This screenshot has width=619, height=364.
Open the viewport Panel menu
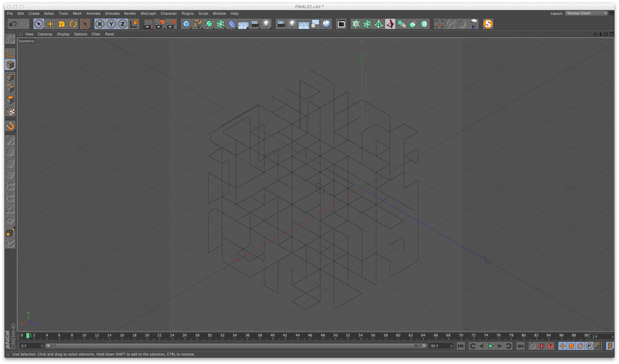pos(110,34)
